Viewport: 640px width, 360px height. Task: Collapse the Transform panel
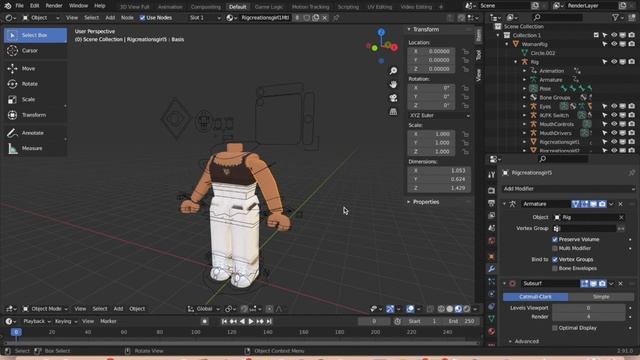409,29
